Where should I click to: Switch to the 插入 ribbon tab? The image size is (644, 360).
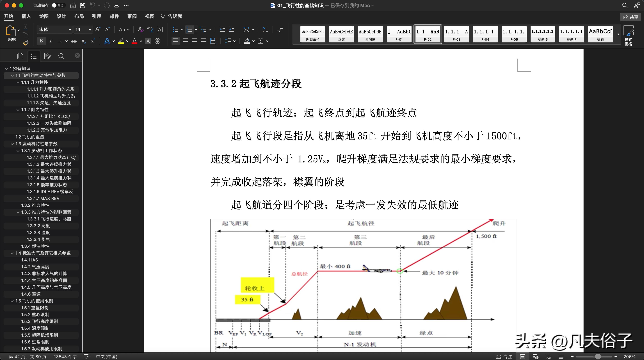[26, 16]
